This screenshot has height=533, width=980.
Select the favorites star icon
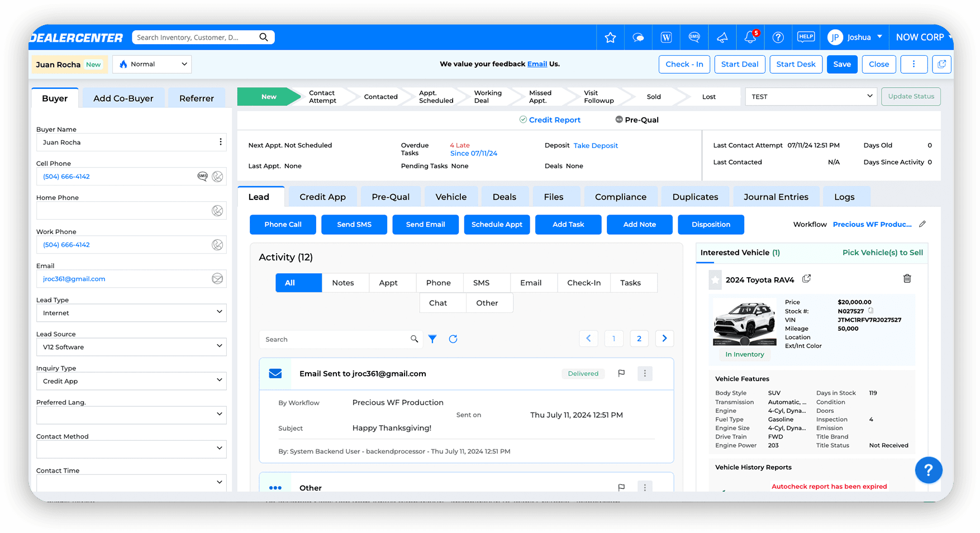point(610,37)
